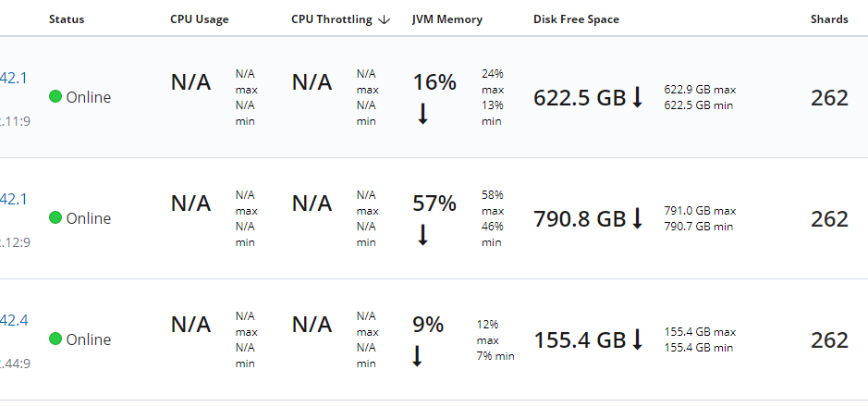
Task: Sort by the CPU Usage column header
Action: [x=200, y=19]
